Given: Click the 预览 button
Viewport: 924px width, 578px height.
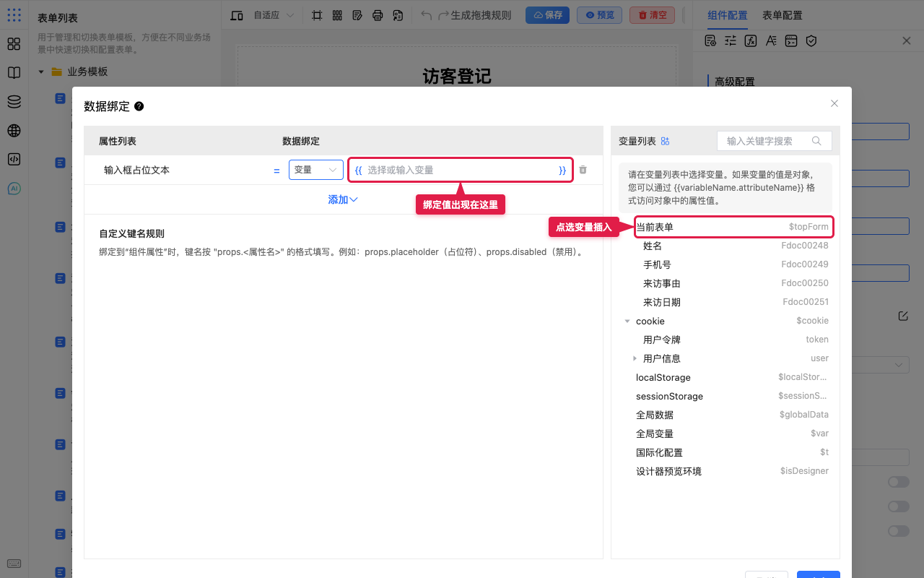Looking at the screenshot, I should click(599, 15).
